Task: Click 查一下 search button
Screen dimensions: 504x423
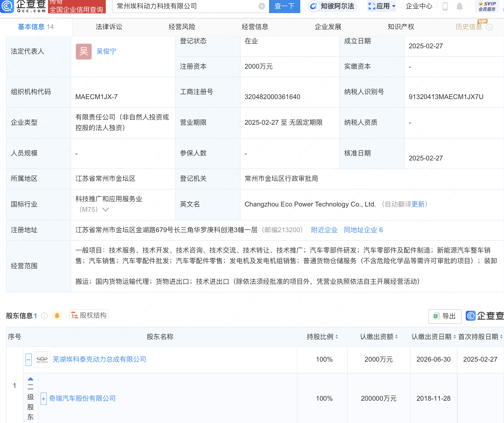Action: pyautogui.click(x=284, y=6)
